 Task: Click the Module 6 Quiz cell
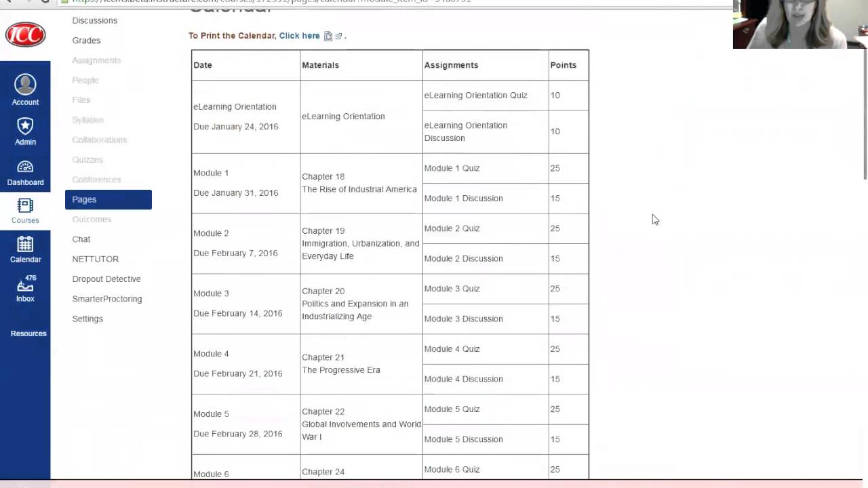tap(486, 468)
